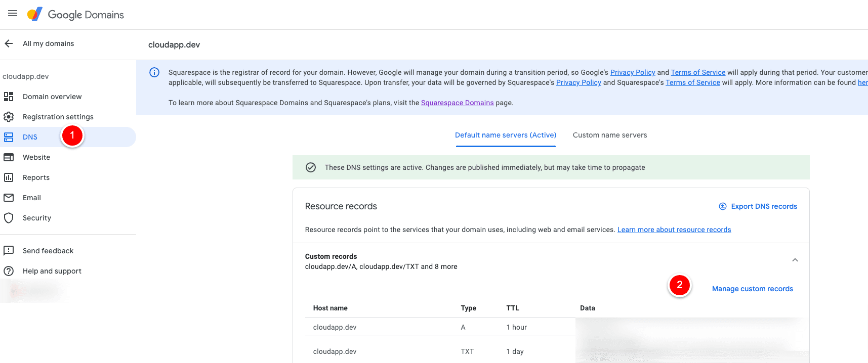Collapse the Custom records section
868x363 pixels.
tap(795, 260)
